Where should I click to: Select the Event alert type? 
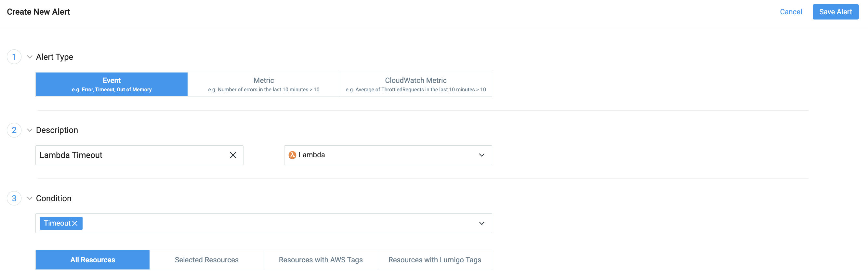tap(112, 84)
